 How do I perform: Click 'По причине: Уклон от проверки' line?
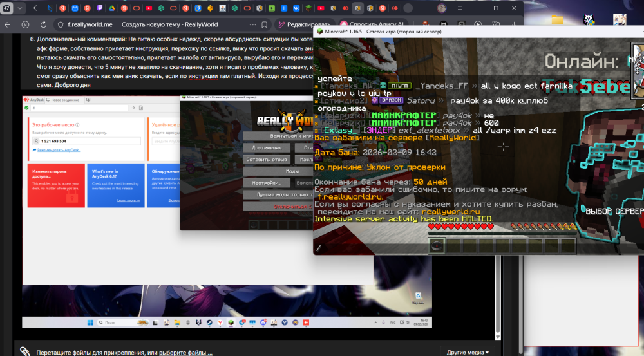click(x=380, y=167)
